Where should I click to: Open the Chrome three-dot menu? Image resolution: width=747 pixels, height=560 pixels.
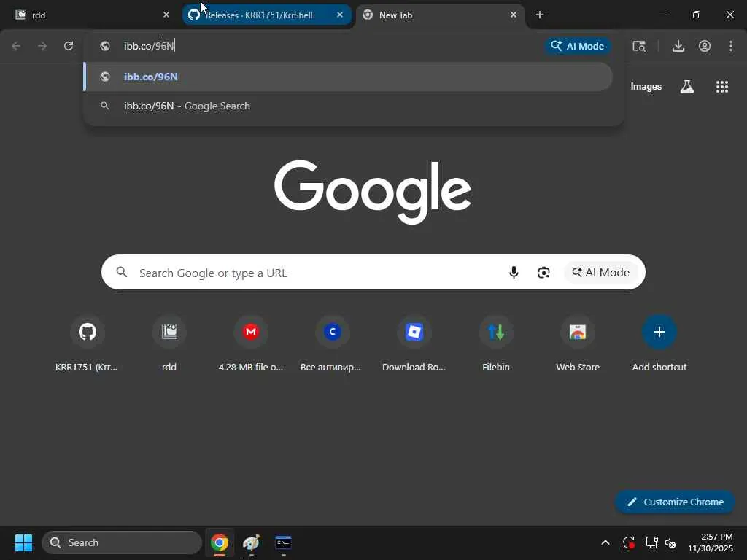coord(731,46)
